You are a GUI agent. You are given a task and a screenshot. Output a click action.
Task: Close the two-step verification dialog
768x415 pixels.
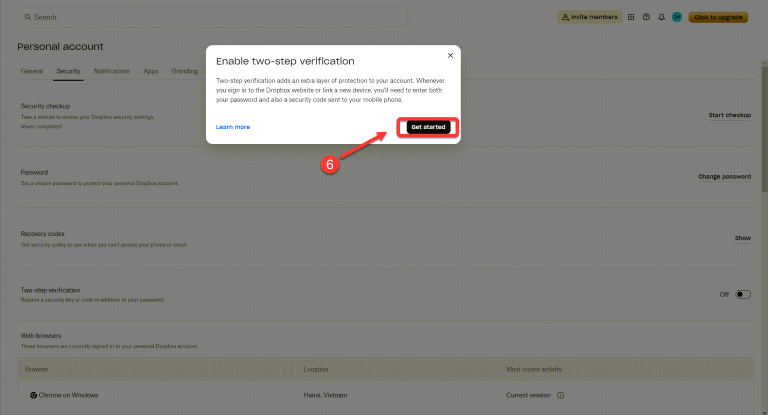pos(450,55)
